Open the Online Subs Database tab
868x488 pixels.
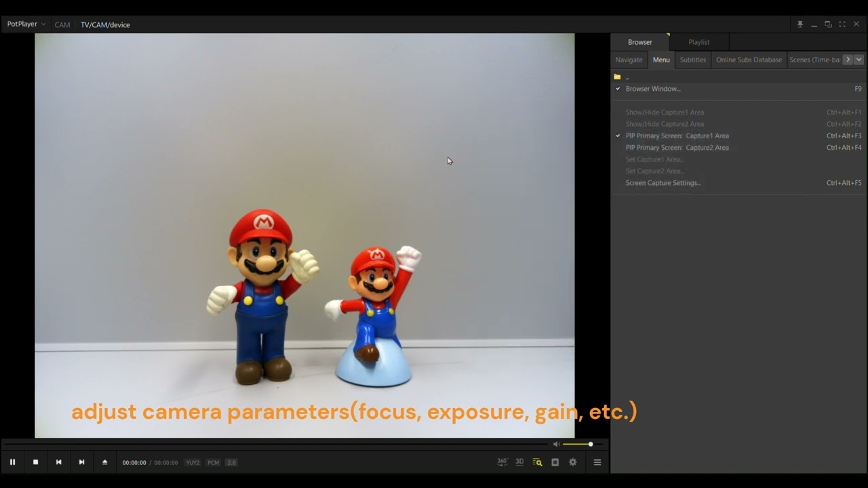[749, 60]
